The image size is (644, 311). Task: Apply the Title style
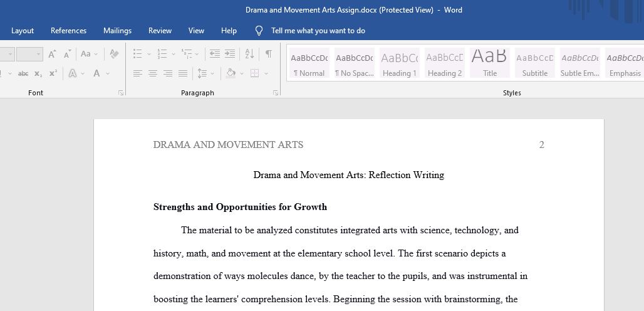489,63
